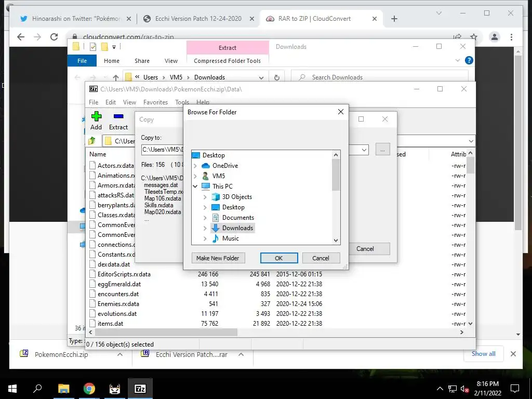The height and width of the screenshot is (399, 532).
Task: Open PokemonEcchi.zip download options arrow
Action: pos(120,354)
